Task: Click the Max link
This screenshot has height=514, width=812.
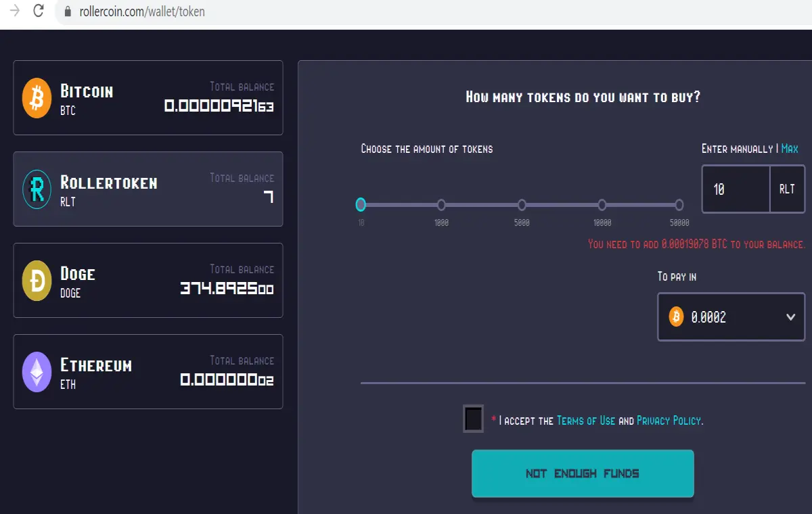Action: (x=790, y=149)
